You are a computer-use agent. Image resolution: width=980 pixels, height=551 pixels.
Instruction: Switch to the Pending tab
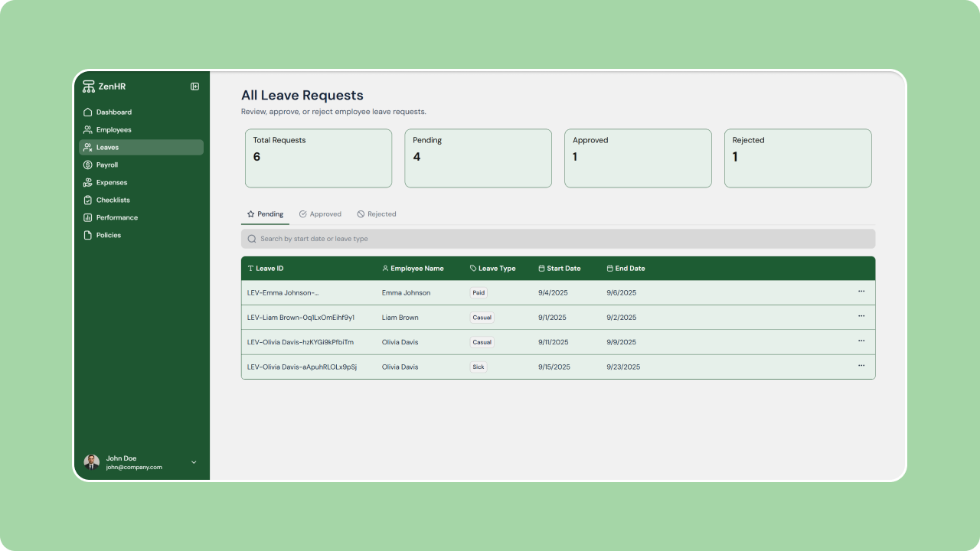tap(265, 214)
